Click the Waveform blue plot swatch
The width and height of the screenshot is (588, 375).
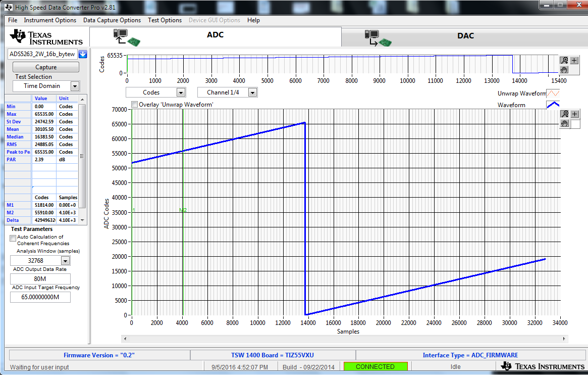(553, 105)
